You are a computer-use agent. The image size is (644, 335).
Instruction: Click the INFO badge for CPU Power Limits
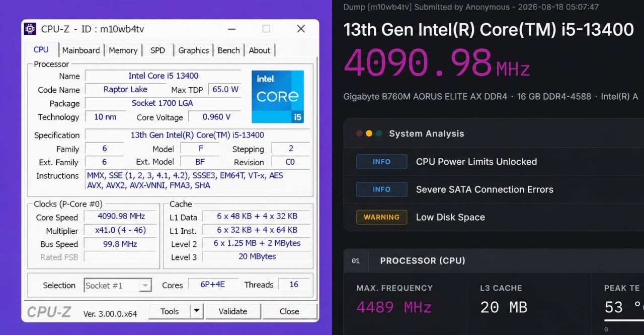tap(381, 162)
